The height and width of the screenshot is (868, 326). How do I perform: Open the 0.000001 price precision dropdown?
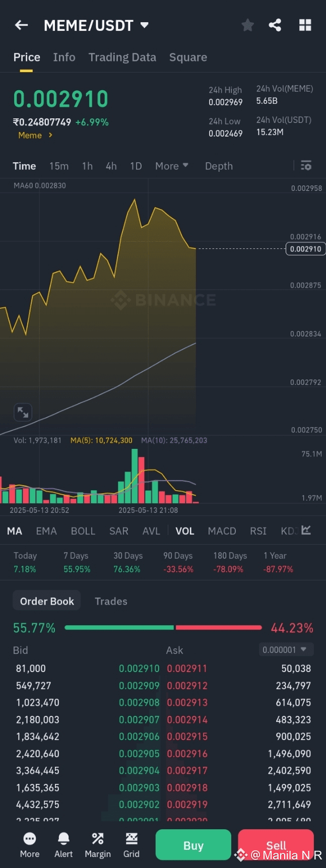click(285, 650)
